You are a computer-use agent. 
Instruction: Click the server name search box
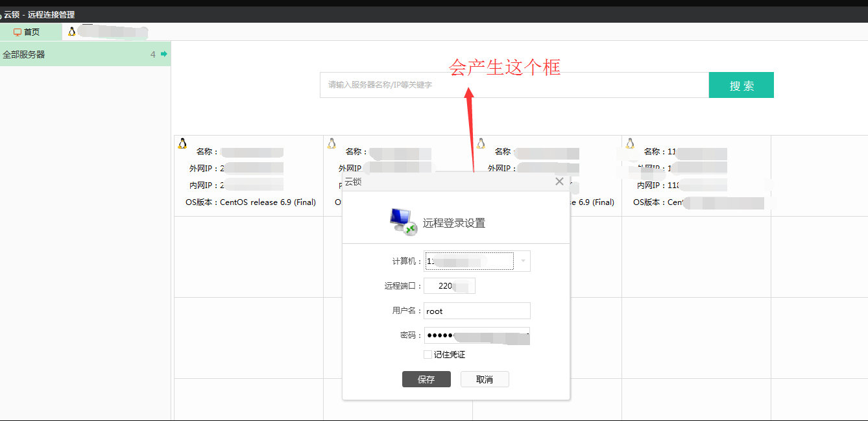click(x=513, y=85)
